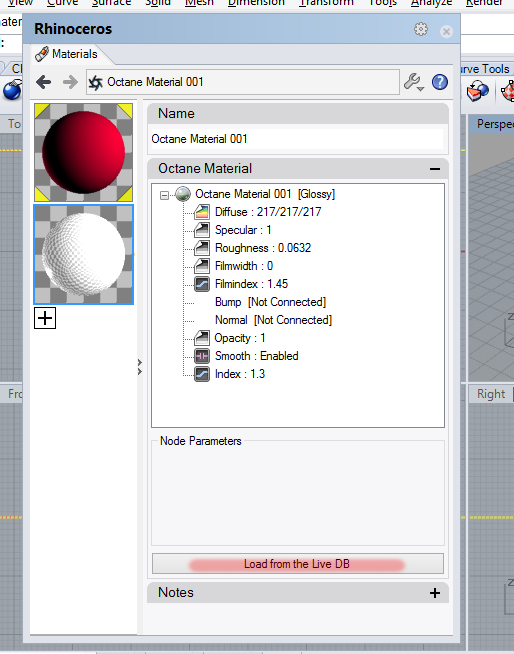Viewport: 514px width, 654px height.
Task: Open the panel settings gear icon
Action: click(421, 29)
